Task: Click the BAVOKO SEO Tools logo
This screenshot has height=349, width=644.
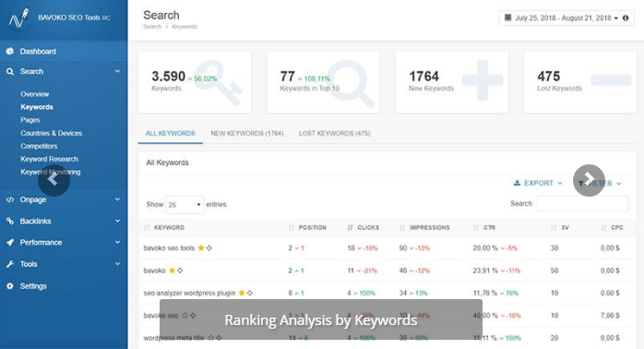Action: [x=18, y=18]
